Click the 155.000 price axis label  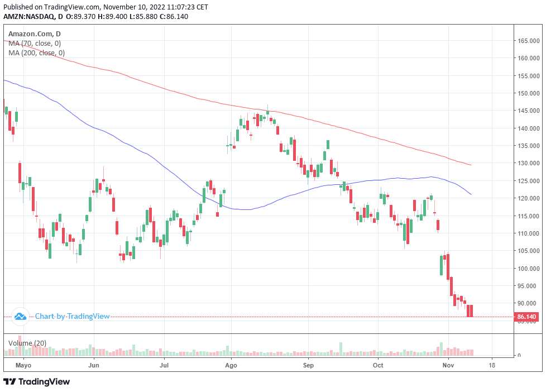pyautogui.click(x=528, y=76)
